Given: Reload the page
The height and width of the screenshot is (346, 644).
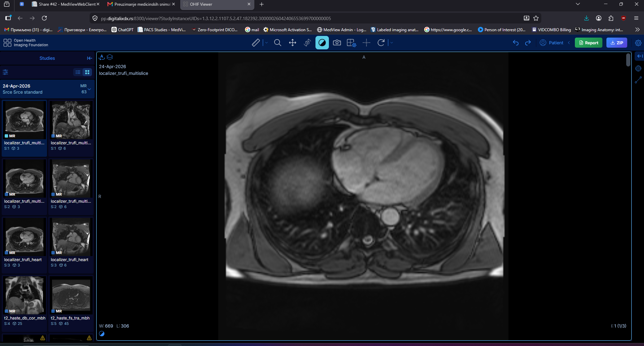Looking at the screenshot, I should click(x=44, y=18).
